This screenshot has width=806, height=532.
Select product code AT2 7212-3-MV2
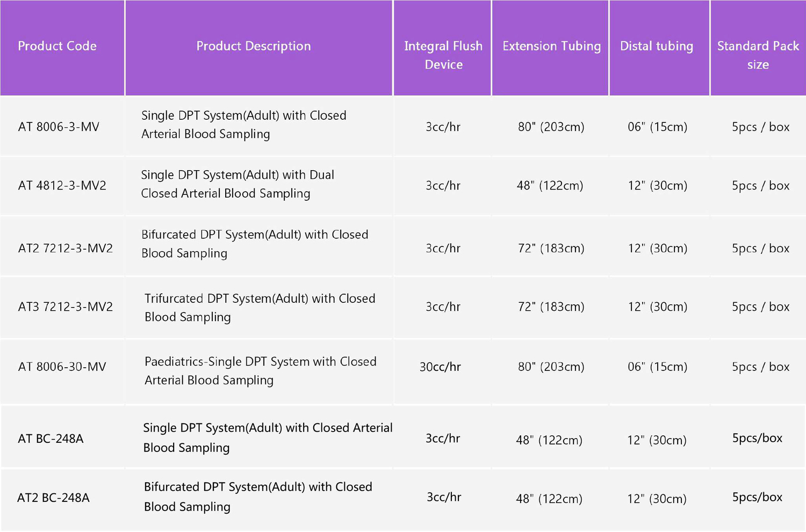click(x=66, y=249)
